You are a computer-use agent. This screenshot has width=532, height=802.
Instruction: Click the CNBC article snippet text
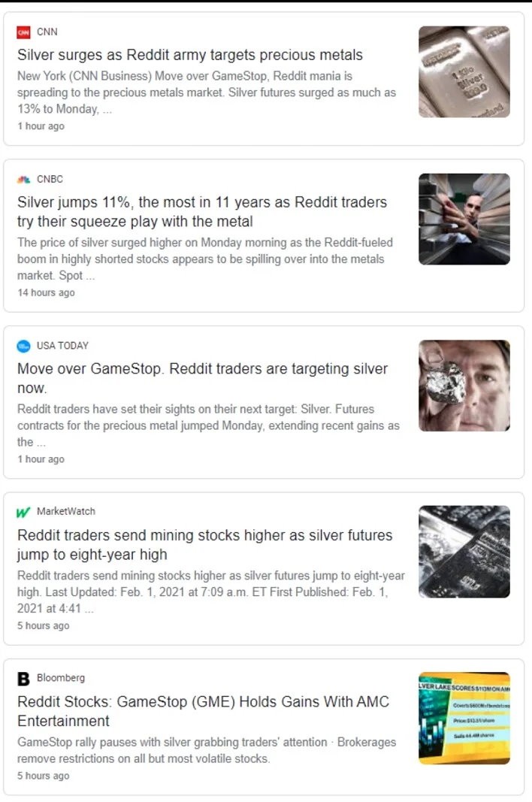pos(205,259)
